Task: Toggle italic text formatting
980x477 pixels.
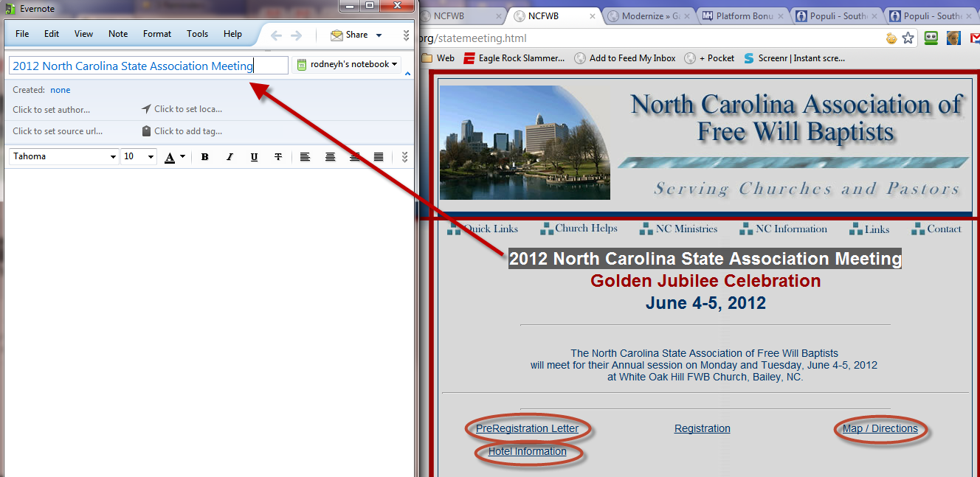Action: [230, 157]
